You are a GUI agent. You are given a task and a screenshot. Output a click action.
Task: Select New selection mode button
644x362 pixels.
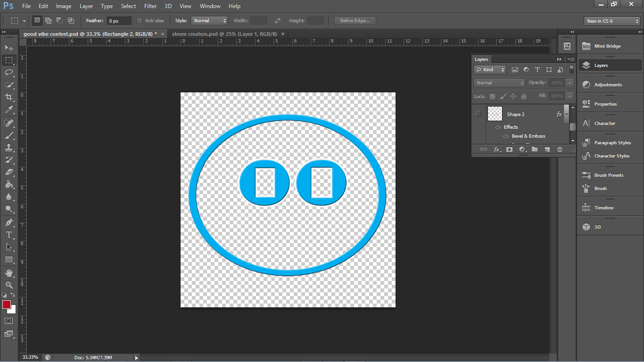(37, 20)
